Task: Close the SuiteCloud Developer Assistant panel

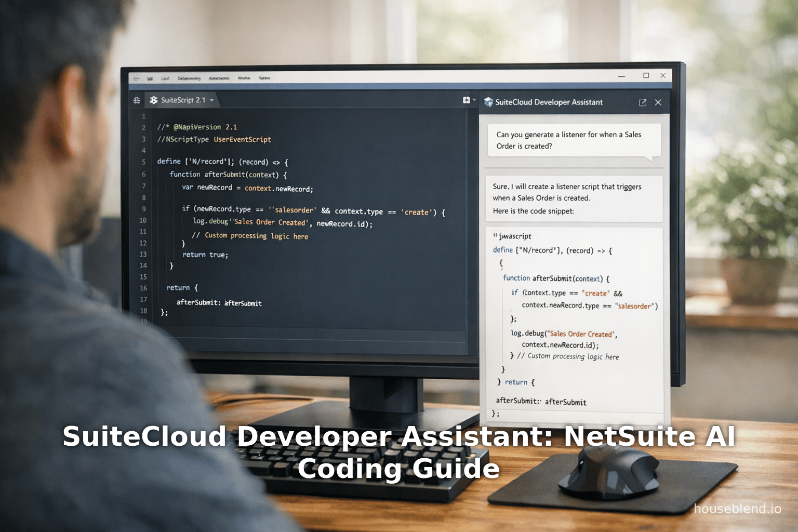Action: [658, 102]
